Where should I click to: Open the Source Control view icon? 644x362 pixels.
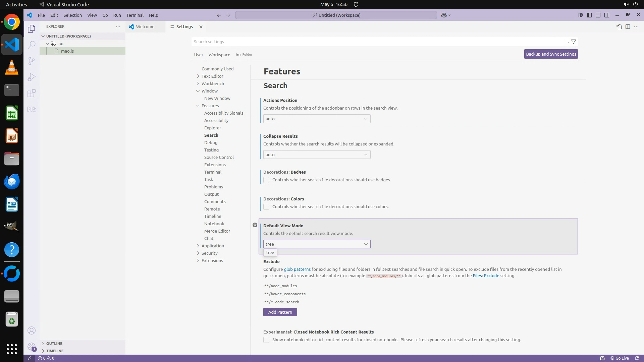click(32, 61)
